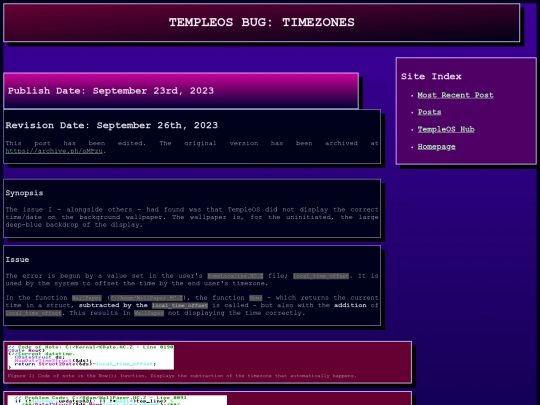This screenshot has height=405, width=540.
Task: Open the archive.ph archived version link
Action: pos(54,151)
